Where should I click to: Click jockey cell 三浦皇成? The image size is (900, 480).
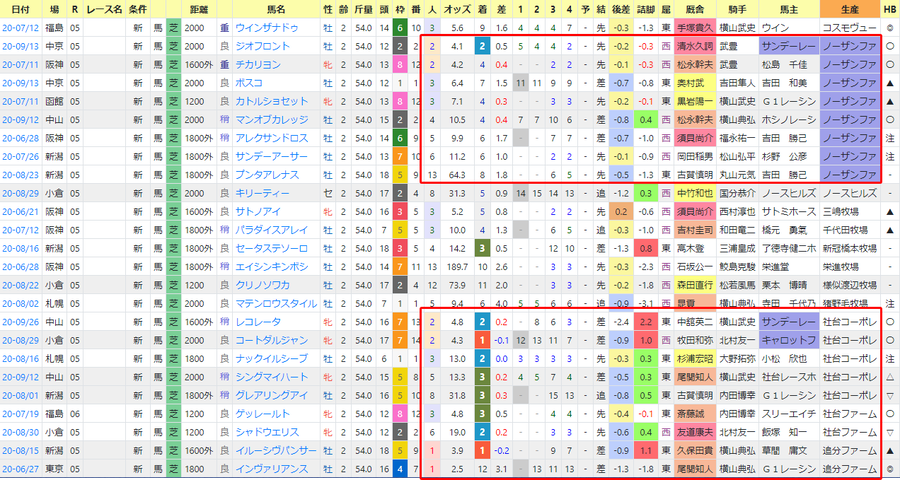(738, 248)
